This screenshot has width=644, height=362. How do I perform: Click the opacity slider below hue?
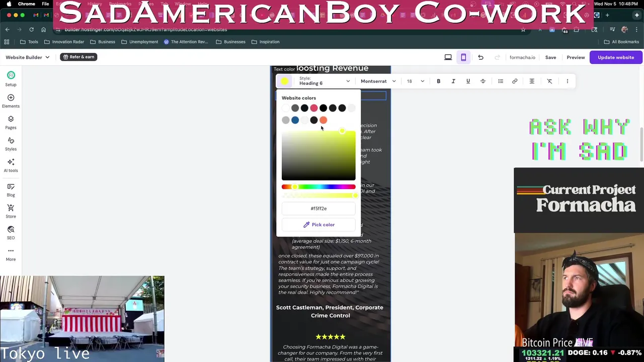coord(318,196)
